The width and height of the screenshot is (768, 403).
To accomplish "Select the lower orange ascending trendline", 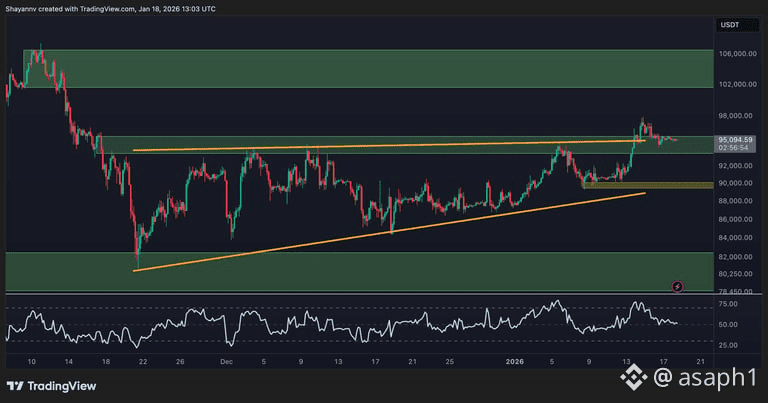I will (389, 232).
